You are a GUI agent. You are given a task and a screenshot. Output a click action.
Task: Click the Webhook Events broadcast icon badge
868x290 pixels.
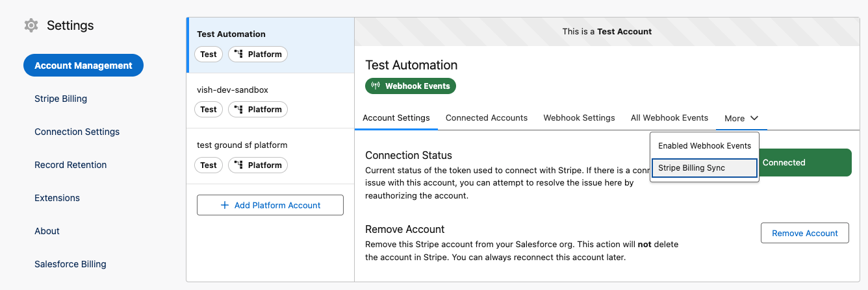[x=376, y=86]
